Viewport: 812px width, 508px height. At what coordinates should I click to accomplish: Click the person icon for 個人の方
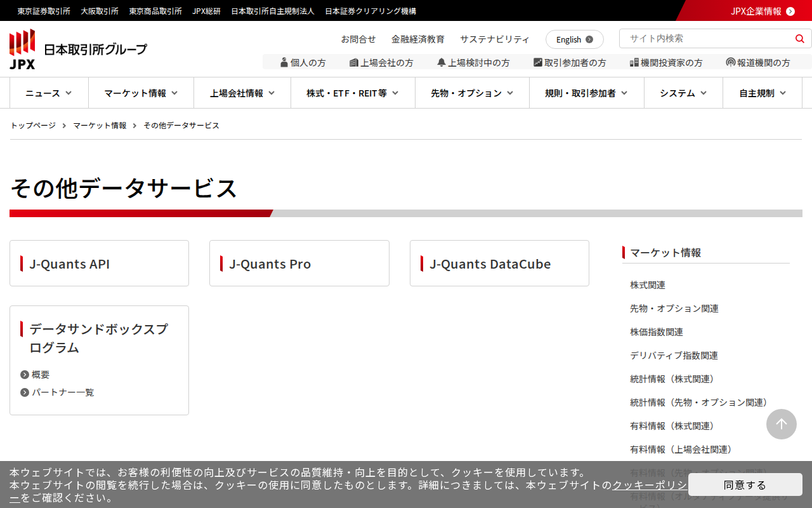tap(284, 62)
